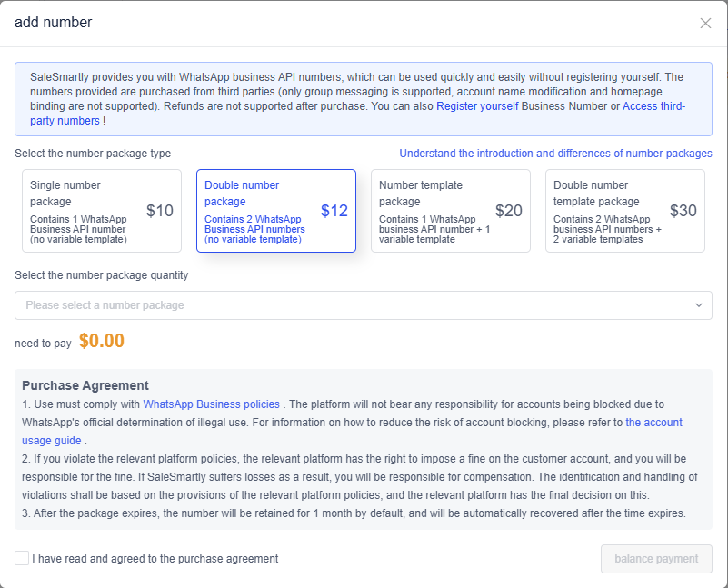Click the dropdown chevron on the package selector
728x588 pixels.
(700, 304)
